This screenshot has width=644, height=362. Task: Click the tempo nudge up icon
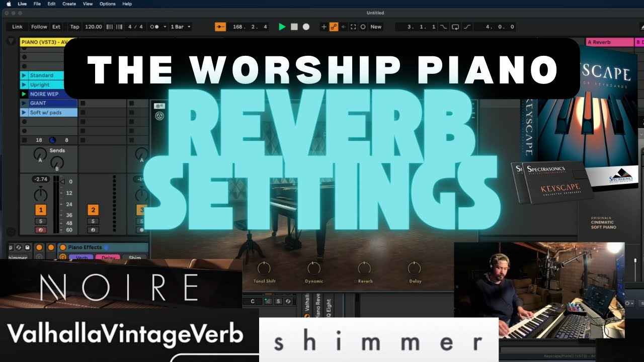tap(119, 27)
